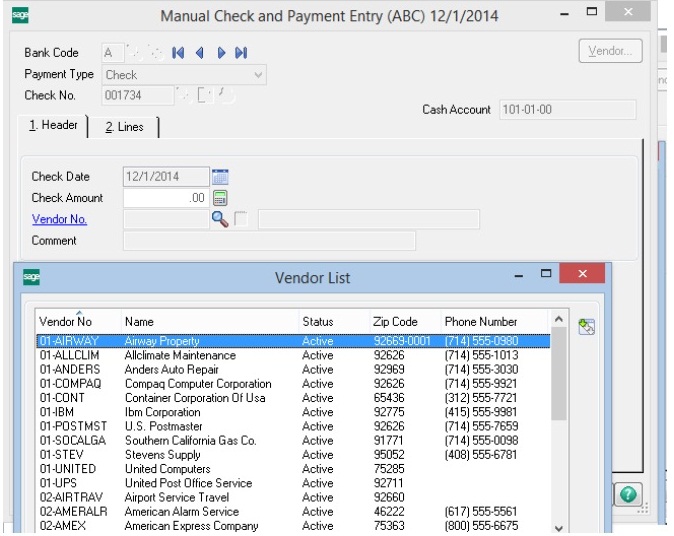Click the Vendor List scroll up arrow

click(x=559, y=319)
